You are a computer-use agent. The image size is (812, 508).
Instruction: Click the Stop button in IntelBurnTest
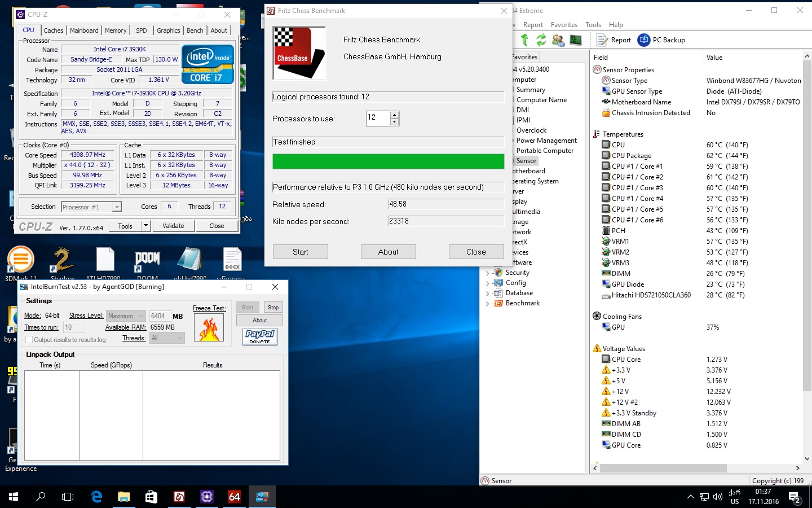coord(273,308)
